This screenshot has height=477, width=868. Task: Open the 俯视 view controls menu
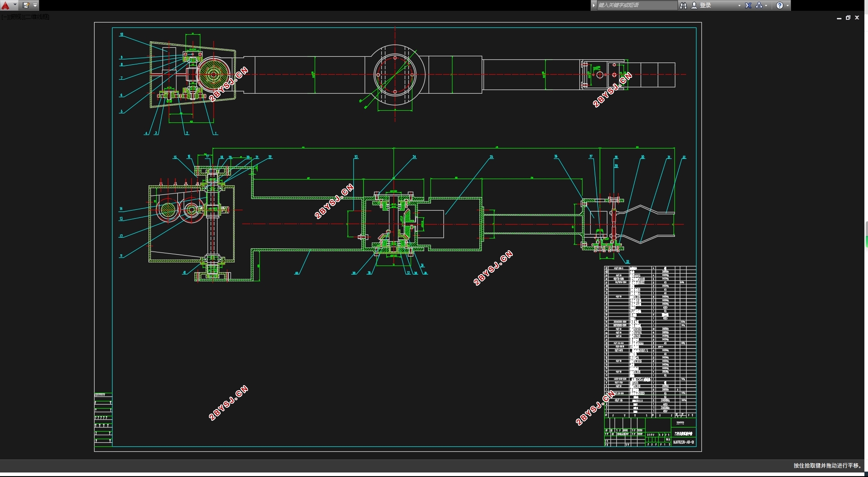(x=16, y=17)
